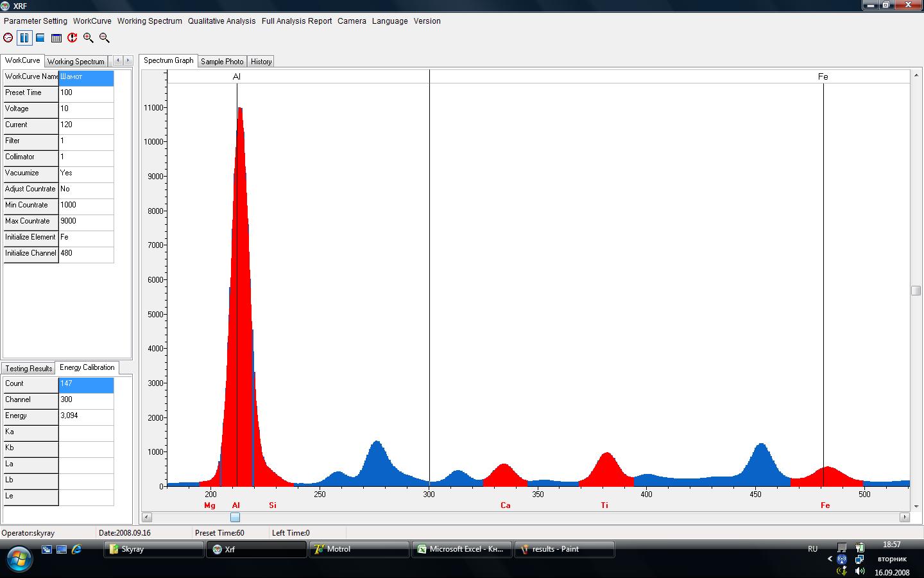This screenshot has width=924, height=578.
Task: Click the spectrum horizontal scrollbar thumb
Action: point(235,517)
